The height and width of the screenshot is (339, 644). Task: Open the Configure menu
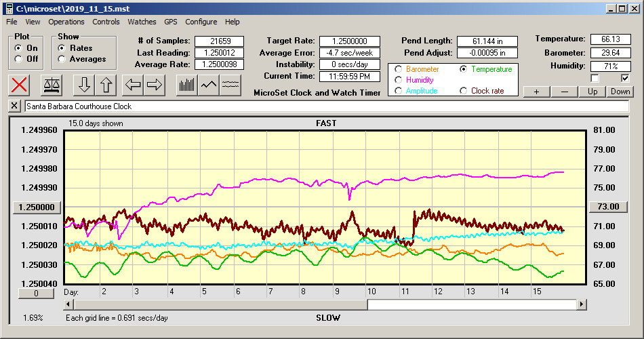(x=201, y=22)
